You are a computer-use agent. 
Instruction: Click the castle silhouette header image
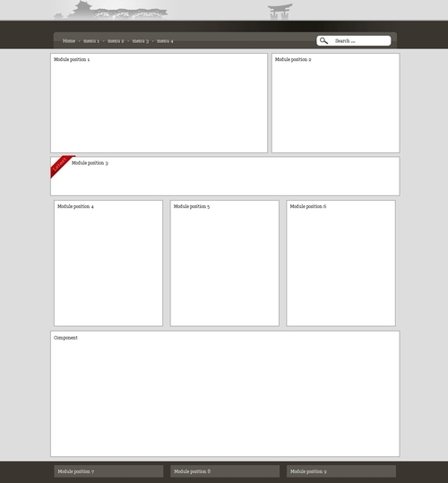110,10
